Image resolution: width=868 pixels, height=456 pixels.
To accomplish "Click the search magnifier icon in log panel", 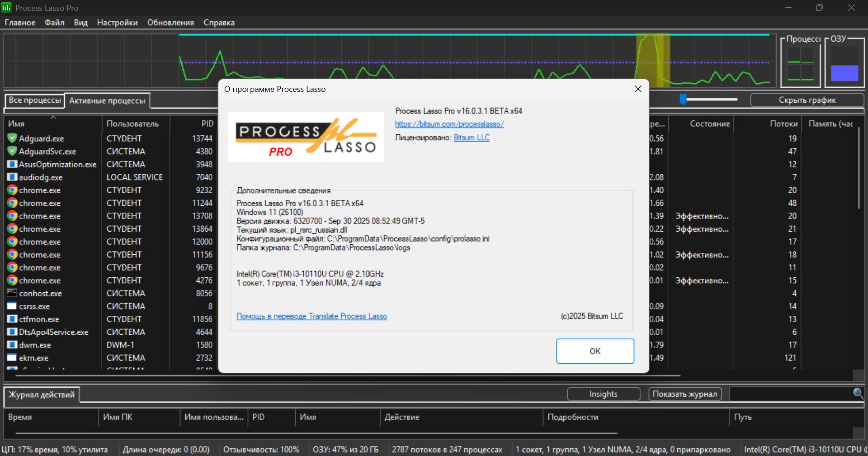I will click(x=858, y=394).
